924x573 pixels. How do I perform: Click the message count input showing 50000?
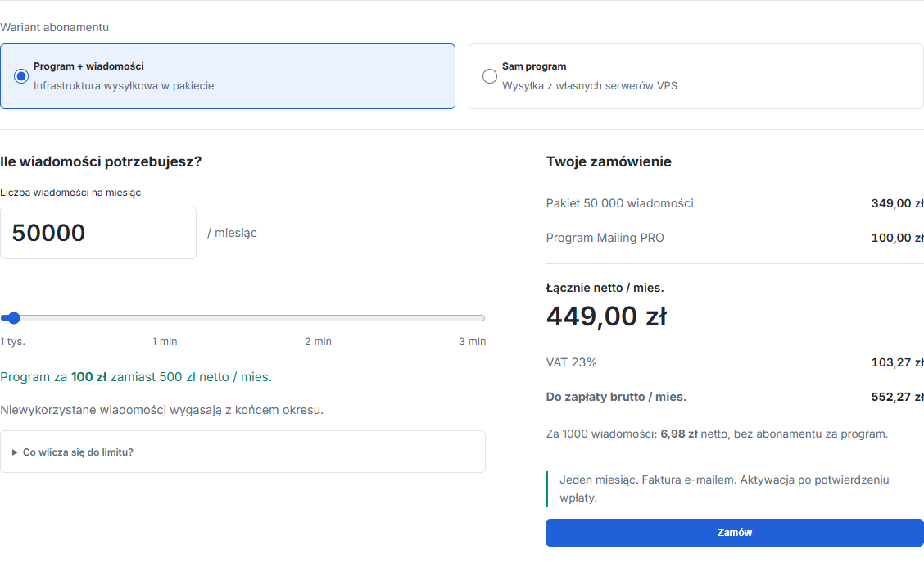(x=97, y=232)
